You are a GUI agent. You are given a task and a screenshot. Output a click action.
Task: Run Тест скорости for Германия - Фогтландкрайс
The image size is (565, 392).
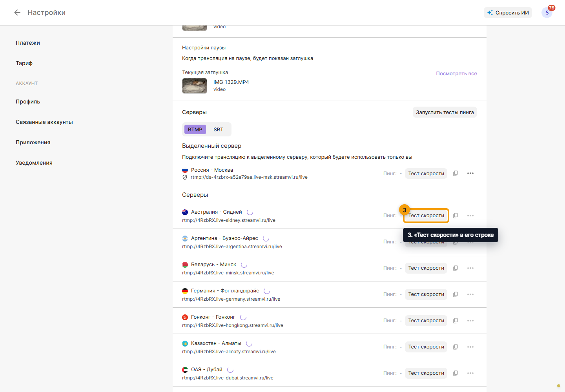[x=426, y=294]
